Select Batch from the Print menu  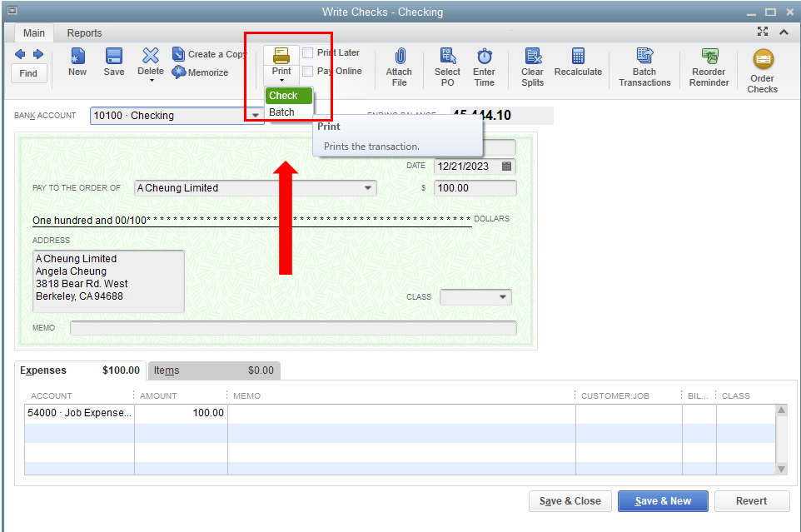[289, 112]
